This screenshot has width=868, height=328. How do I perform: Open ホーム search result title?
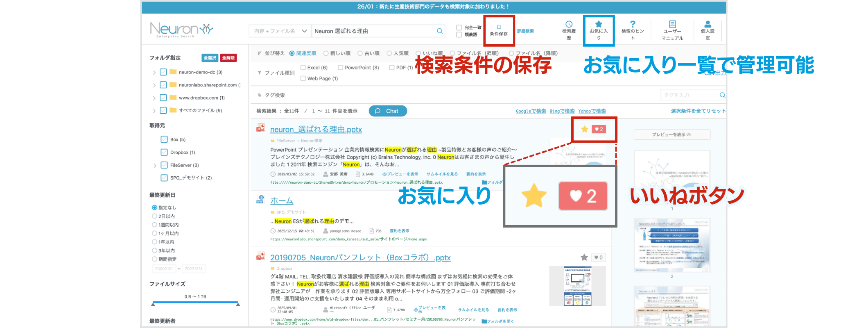pyautogui.click(x=282, y=201)
